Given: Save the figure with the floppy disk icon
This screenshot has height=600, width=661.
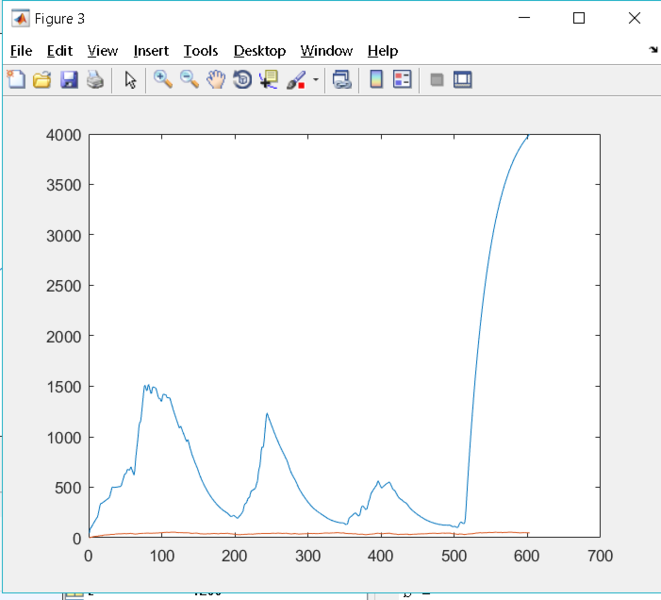Looking at the screenshot, I should point(69,80).
